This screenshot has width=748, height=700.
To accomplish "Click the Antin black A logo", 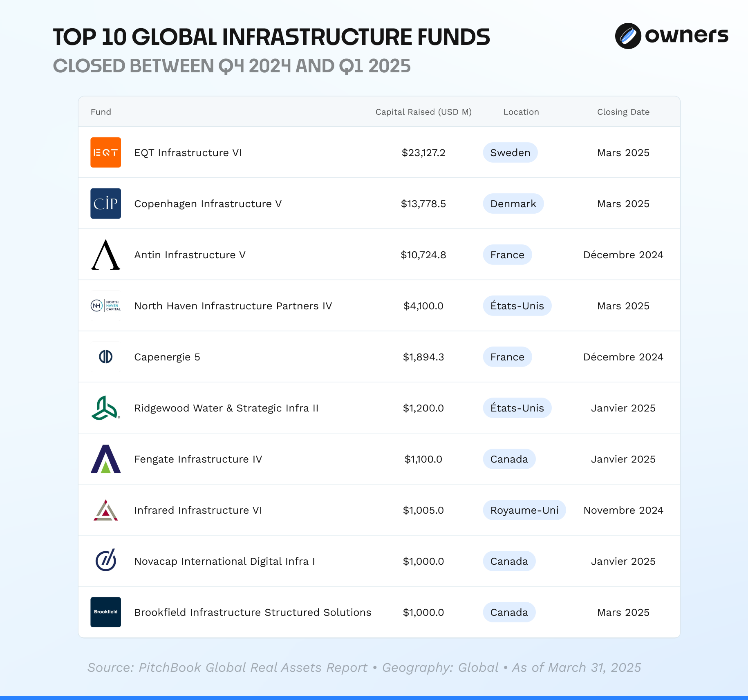I will 105,255.
